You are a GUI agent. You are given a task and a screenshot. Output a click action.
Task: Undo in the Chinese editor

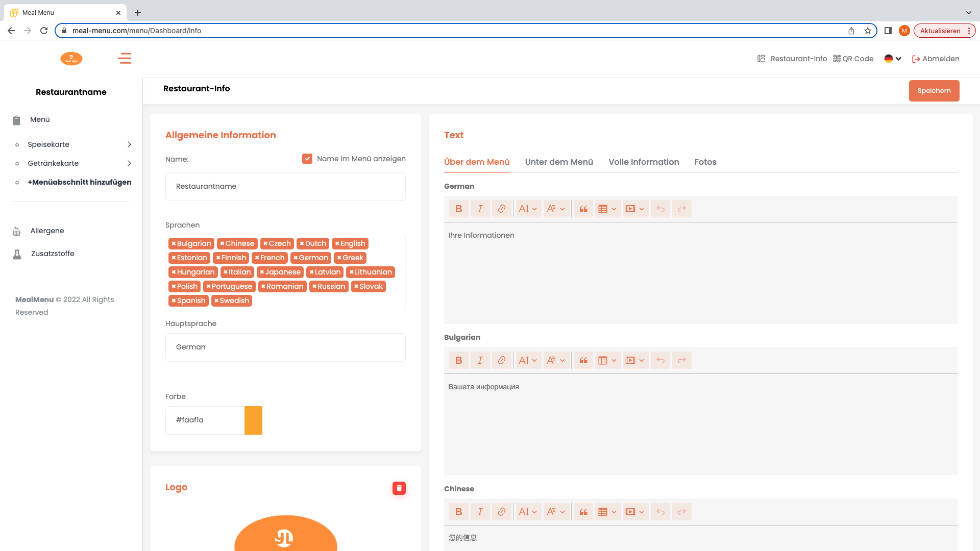660,512
